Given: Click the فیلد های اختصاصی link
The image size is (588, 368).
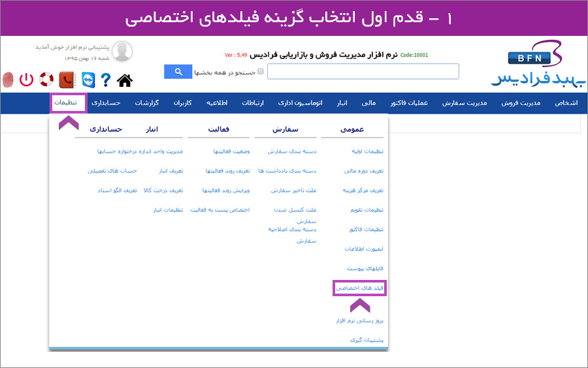Looking at the screenshot, I should pyautogui.click(x=359, y=288).
